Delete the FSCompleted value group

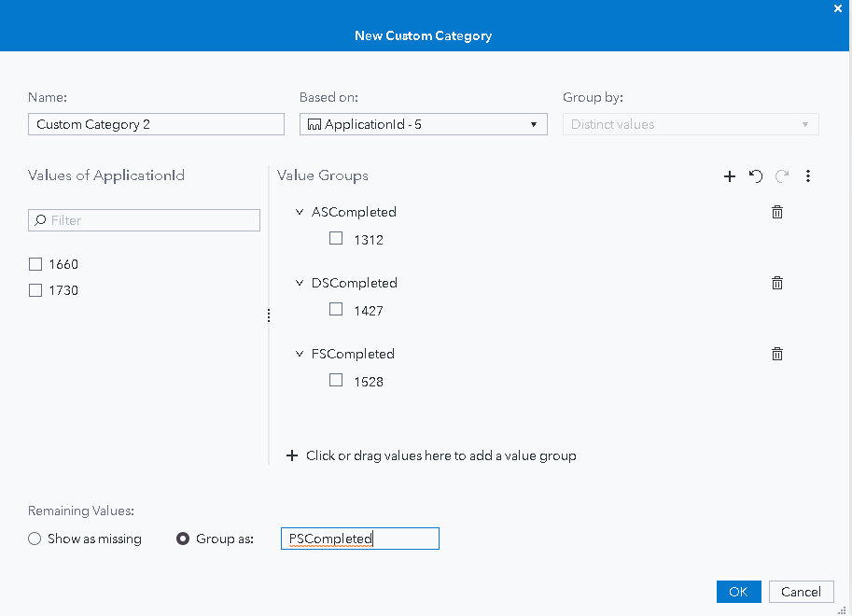point(777,354)
